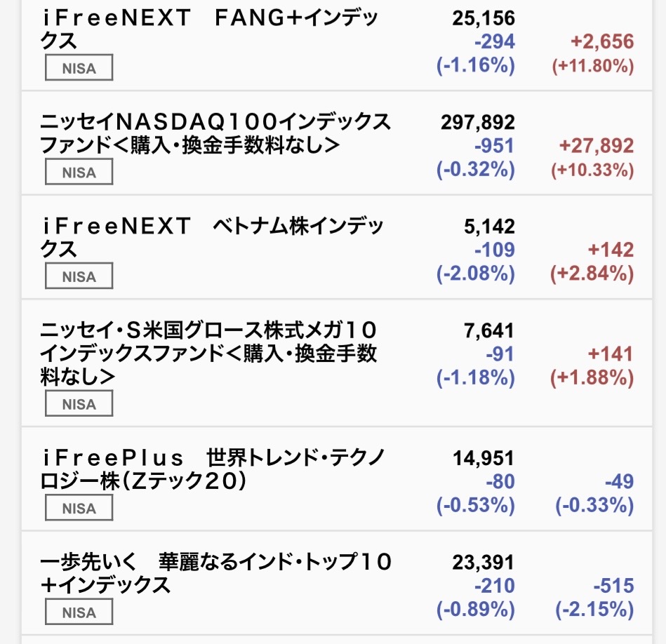This screenshot has width=666, height=644.
Task: Select the 25,156 valuation amount
Action: pos(484,18)
